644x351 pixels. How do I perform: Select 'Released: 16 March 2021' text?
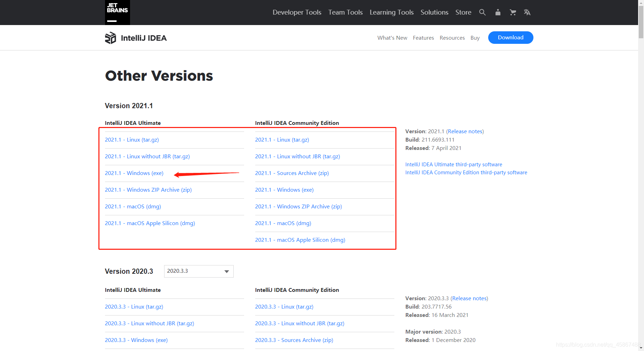[x=437, y=315]
